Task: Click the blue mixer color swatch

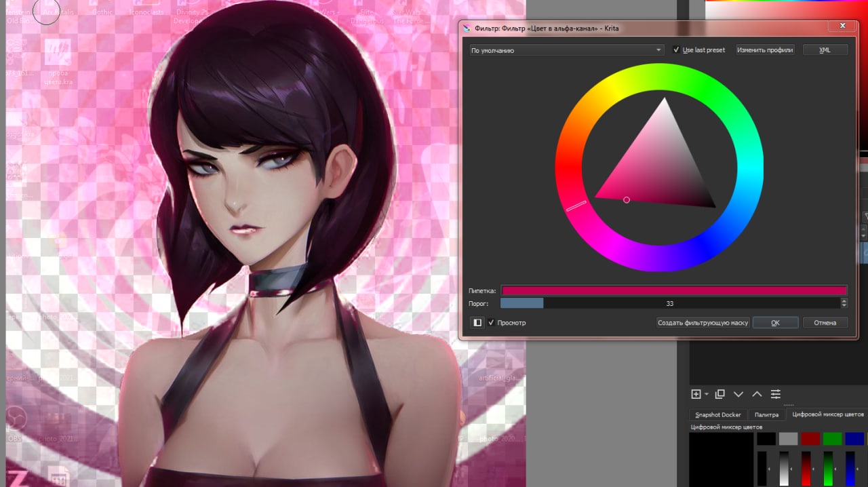Action: coord(854,439)
